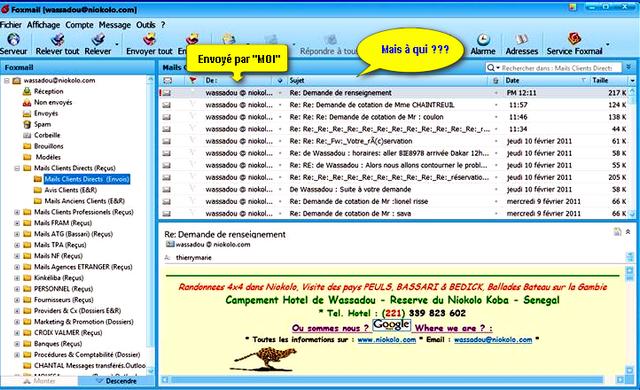
Task: Open the Envoyés sent folder icon
Action: pos(27,113)
